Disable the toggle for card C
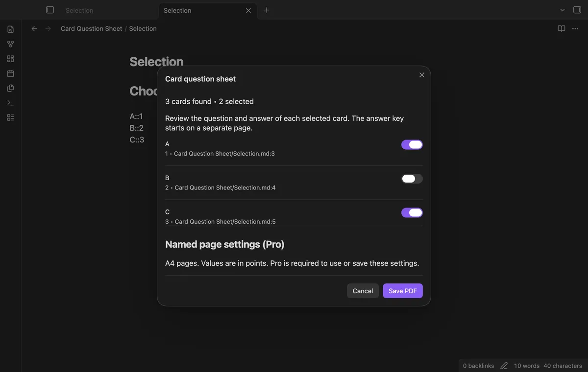The height and width of the screenshot is (372, 588). [412, 212]
